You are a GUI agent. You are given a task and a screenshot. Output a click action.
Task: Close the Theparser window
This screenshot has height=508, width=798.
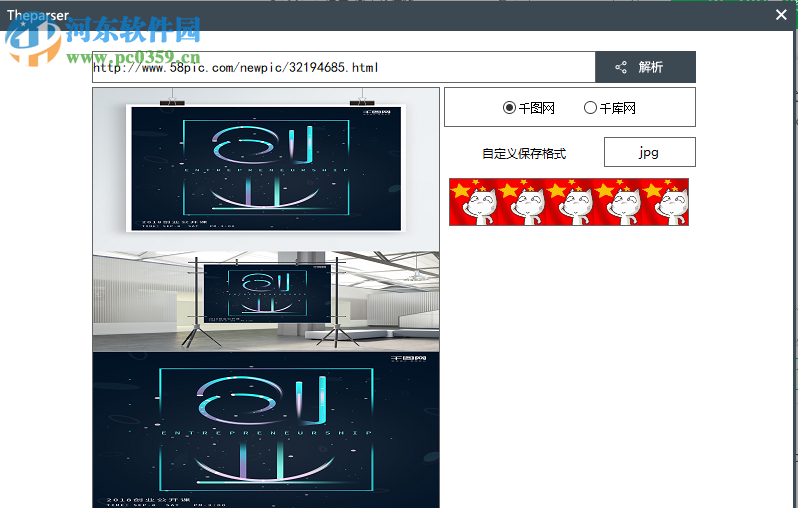tap(781, 15)
